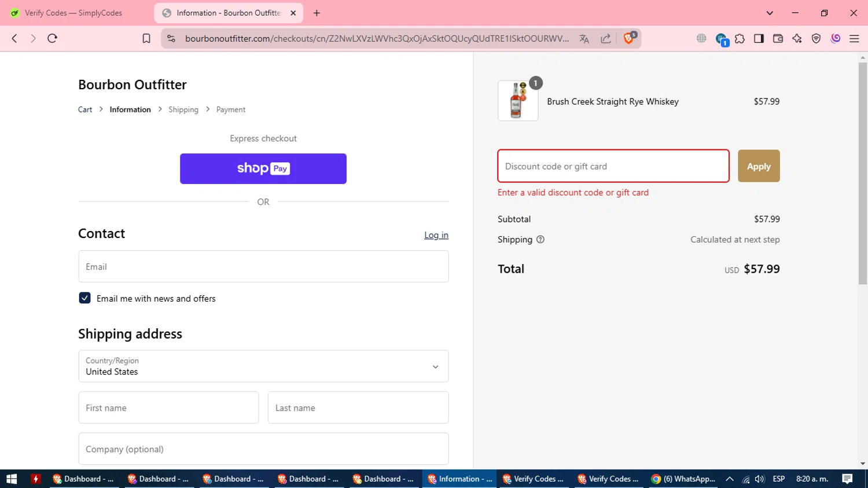
Task: Open Brave VPN shield icon
Action: [x=816, y=38]
